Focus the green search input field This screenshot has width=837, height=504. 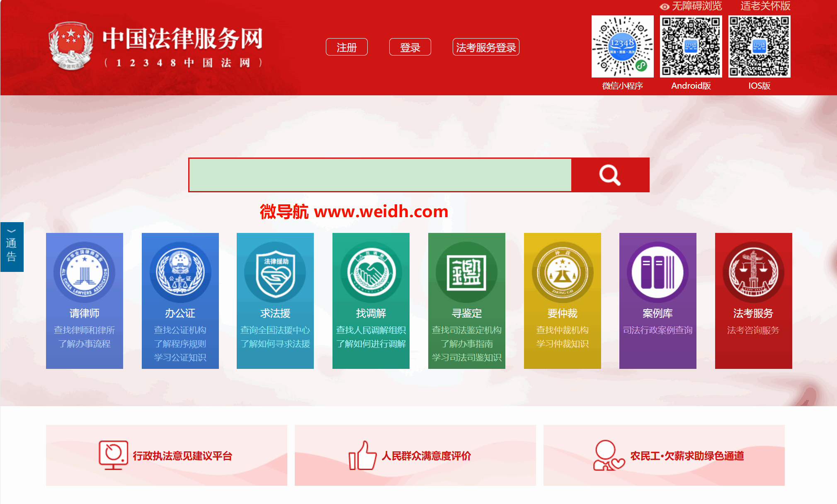pos(380,175)
